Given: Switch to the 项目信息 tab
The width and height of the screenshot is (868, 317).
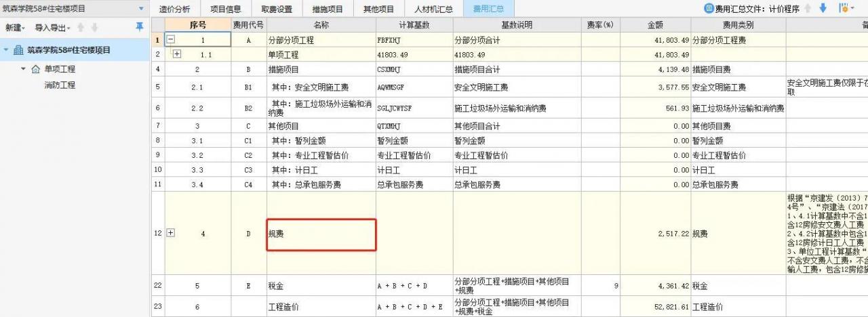Looking at the screenshot, I should 226,9.
